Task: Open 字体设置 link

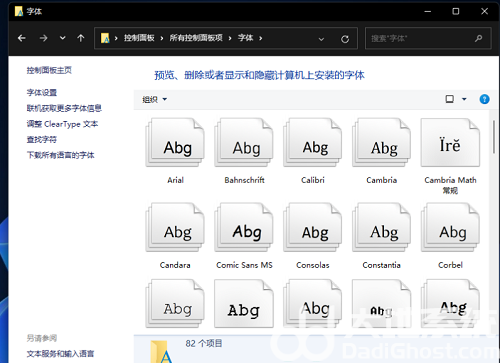Action: 42,92
